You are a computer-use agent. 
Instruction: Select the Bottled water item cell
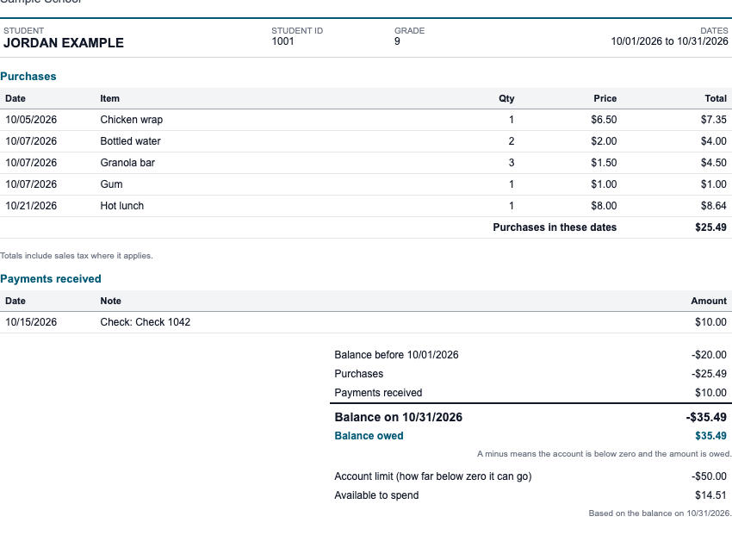click(130, 141)
